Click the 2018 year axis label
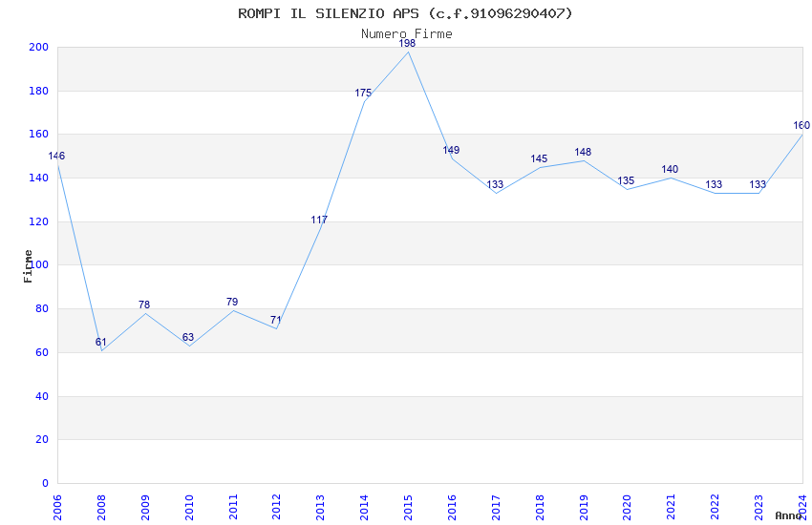Screen dimensions: 812x525 [540, 507]
